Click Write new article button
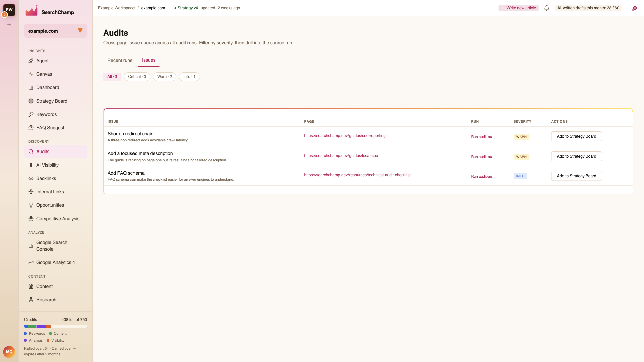 tap(519, 8)
